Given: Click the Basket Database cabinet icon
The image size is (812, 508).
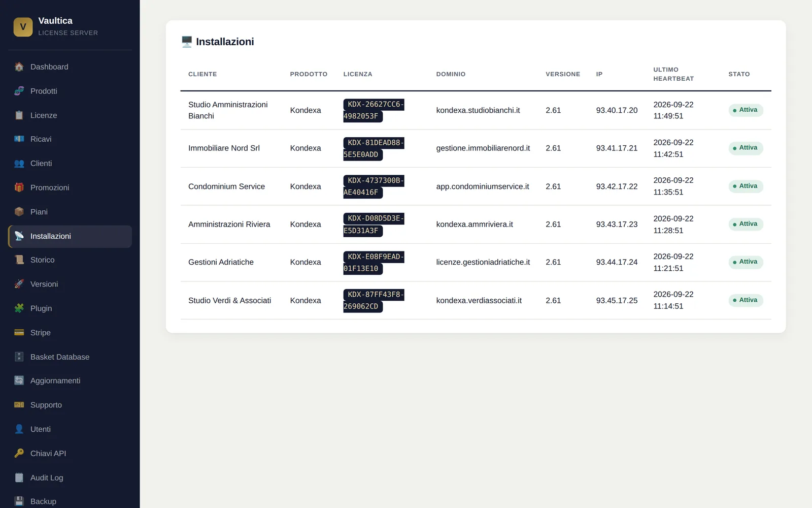Looking at the screenshot, I should click(x=19, y=357).
